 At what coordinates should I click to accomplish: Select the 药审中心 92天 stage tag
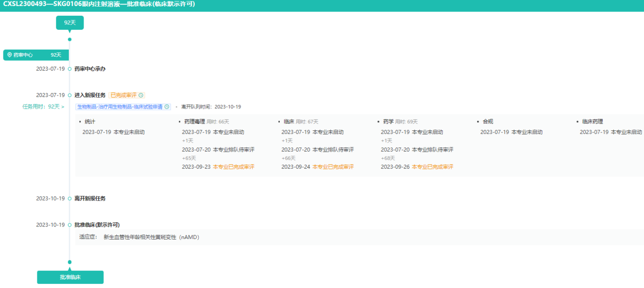[36, 55]
